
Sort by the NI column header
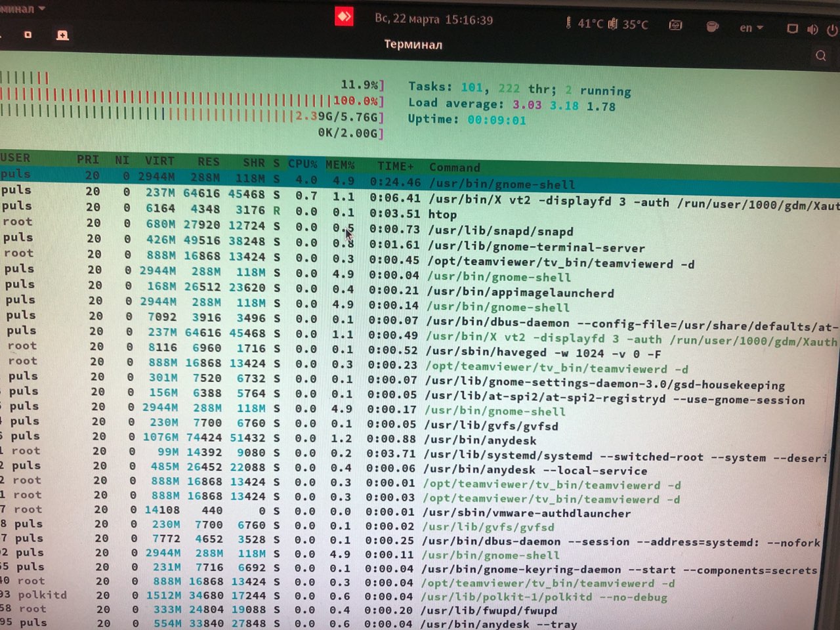(x=122, y=160)
